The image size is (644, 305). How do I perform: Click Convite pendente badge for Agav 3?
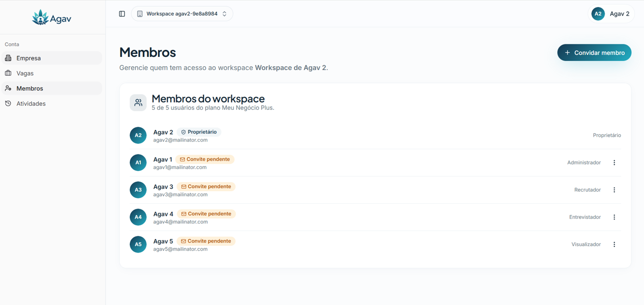(206, 186)
